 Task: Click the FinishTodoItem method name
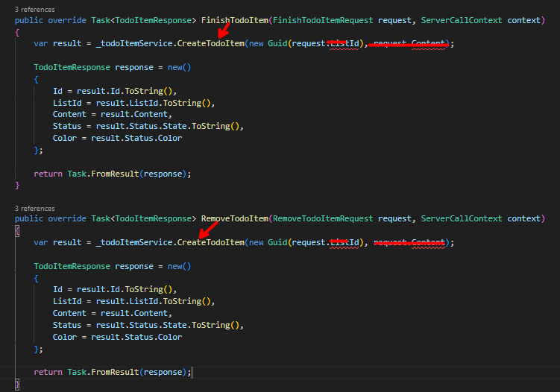(x=235, y=20)
